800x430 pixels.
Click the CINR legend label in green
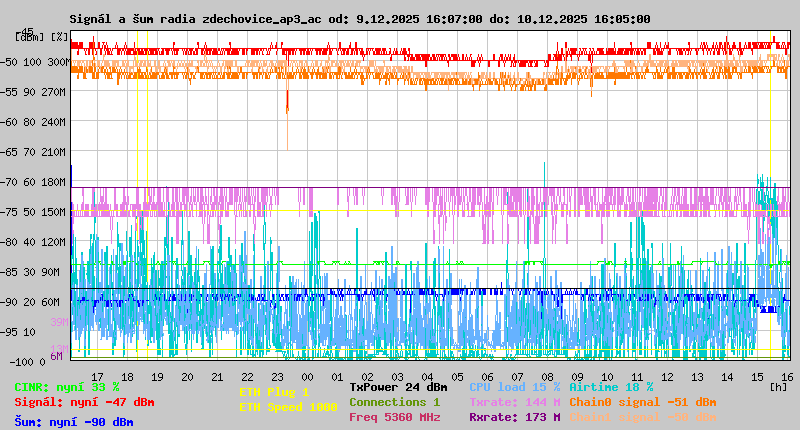67,387
